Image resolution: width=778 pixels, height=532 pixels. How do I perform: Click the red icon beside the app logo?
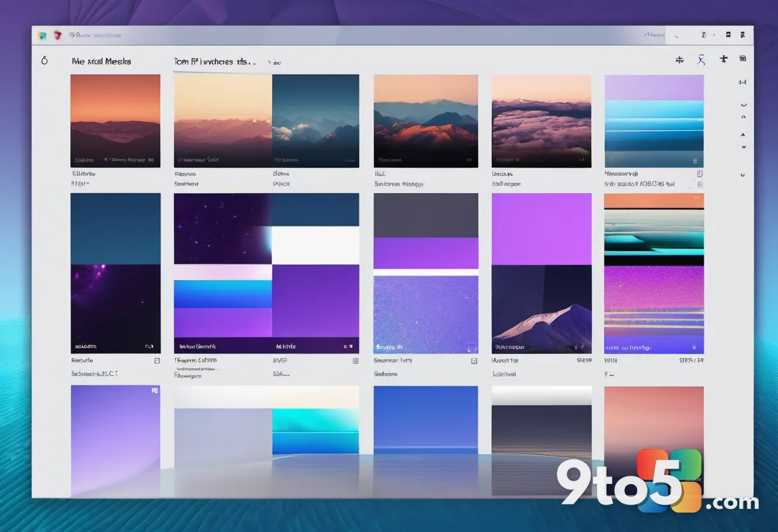click(58, 35)
